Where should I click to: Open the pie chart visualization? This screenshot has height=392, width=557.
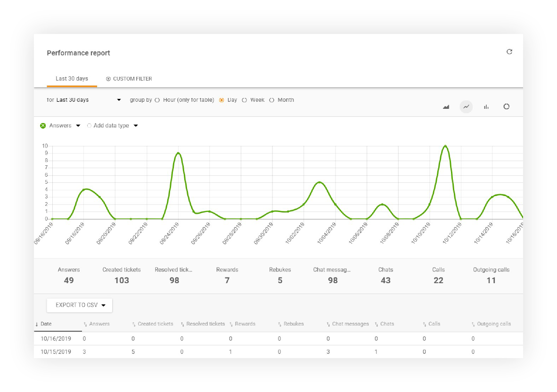tap(507, 107)
